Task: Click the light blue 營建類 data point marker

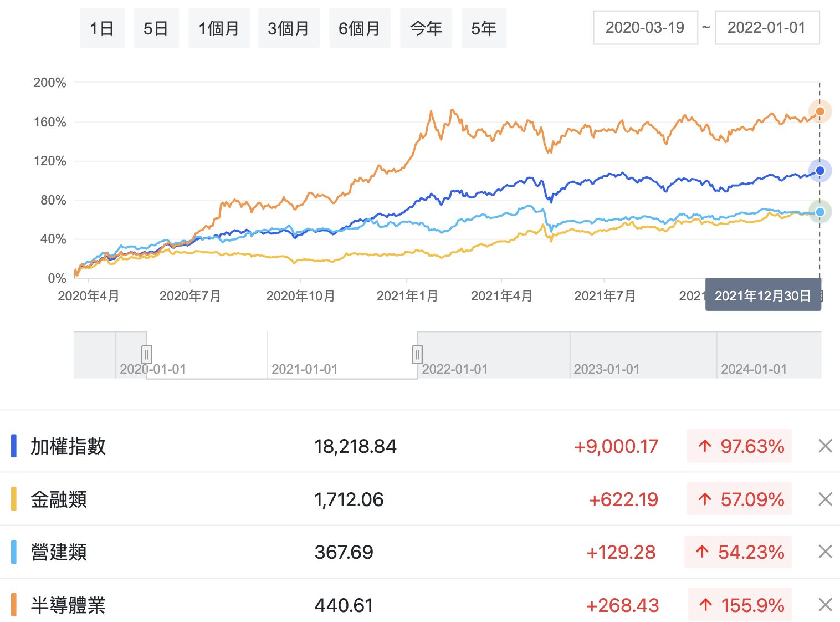Action: [x=820, y=212]
